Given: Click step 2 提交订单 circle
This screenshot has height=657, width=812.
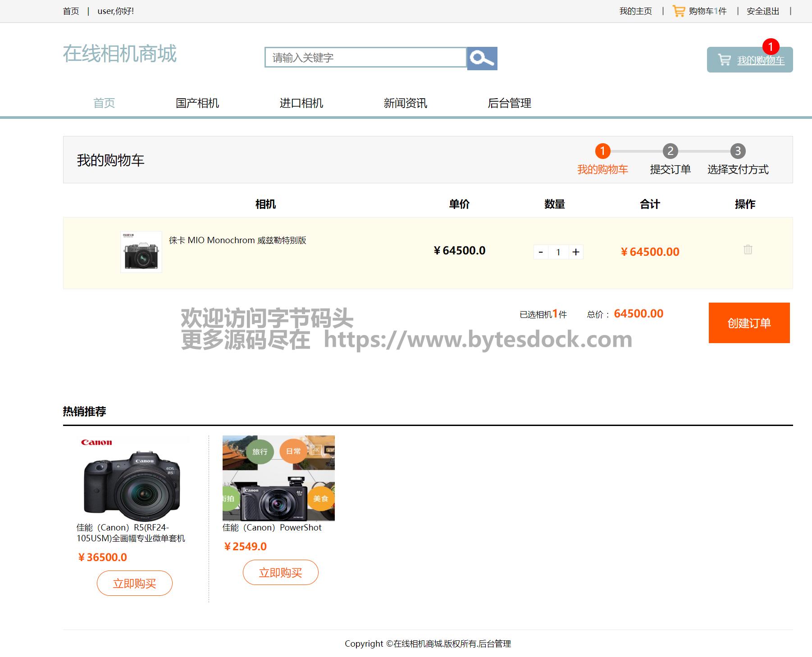Looking at the screenshot, I should (x=670, y=151).
